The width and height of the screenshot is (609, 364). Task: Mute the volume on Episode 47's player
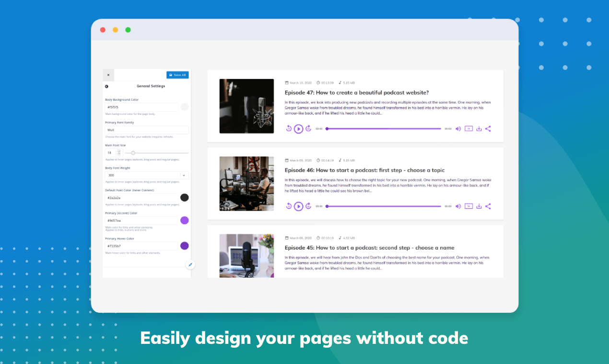coord(458,128)
